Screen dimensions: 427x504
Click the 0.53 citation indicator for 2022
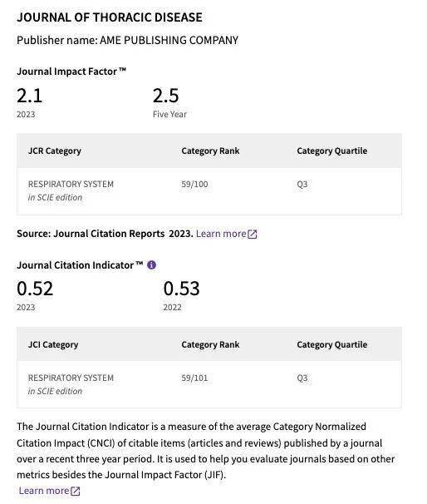coord(181,289)
